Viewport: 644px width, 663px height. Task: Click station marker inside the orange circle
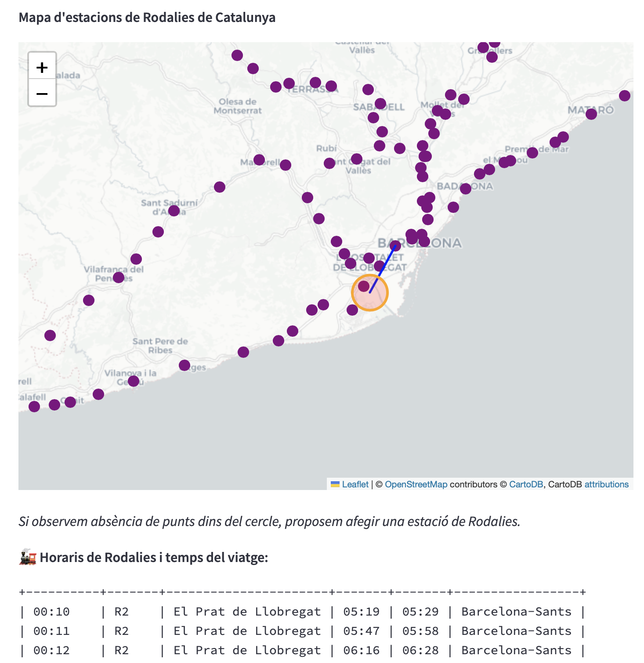pos(364,286)
